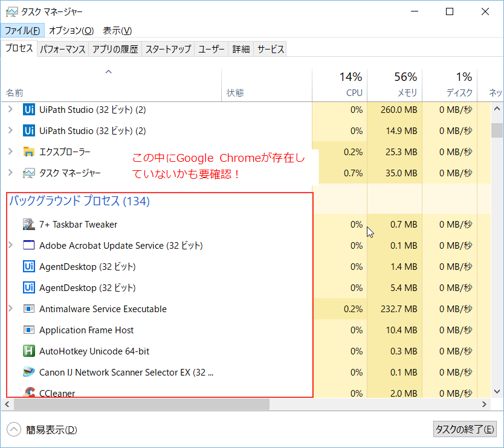Click the circled arrow icon beside 簡易表示
Image resolution: width=504 pixels, height=448 pixels.
[x=14, y=429]
